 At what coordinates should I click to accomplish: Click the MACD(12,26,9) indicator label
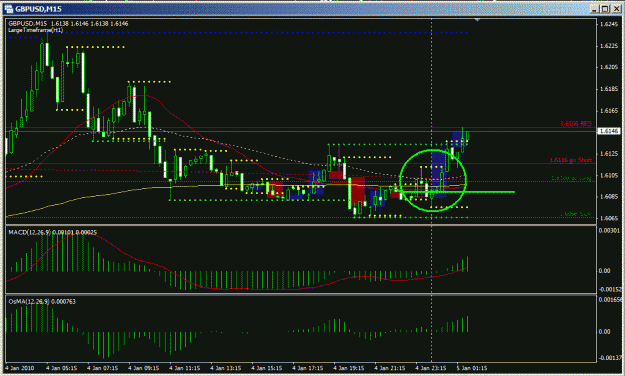tap(52, 232)
